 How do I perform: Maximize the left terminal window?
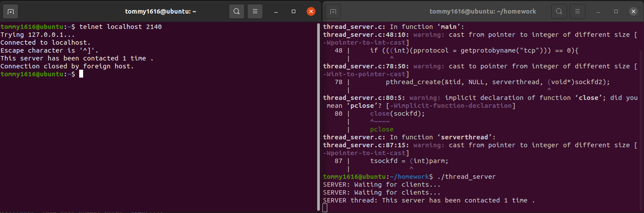click(294, 11)
